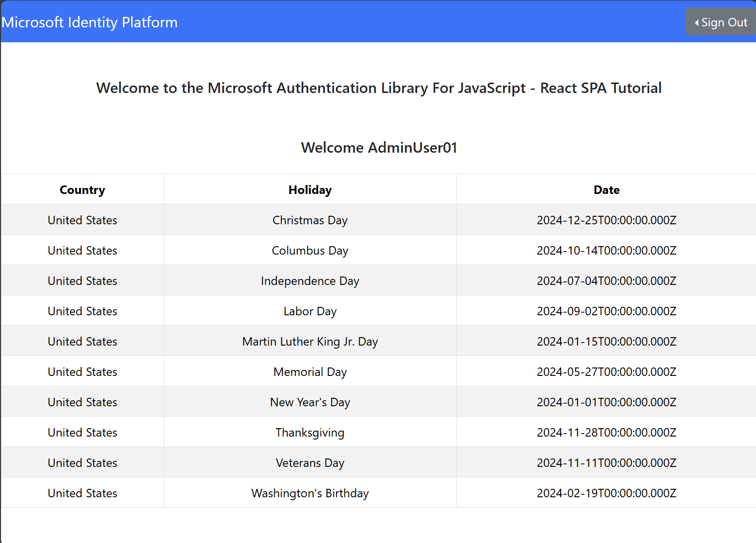The image size is (756, 543).
Task: Click the Memorial Day holiday cell
Action: (x=310, y=372)
